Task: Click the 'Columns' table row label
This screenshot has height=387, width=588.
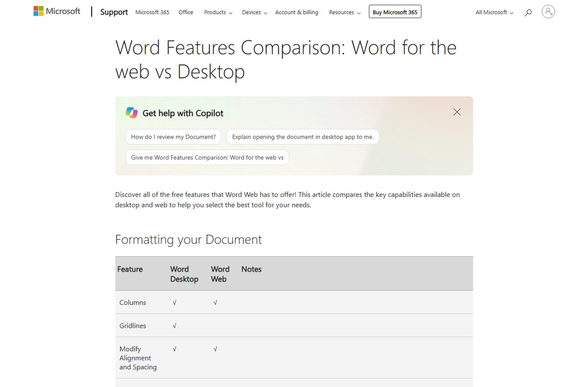Action: coord(133,302)
